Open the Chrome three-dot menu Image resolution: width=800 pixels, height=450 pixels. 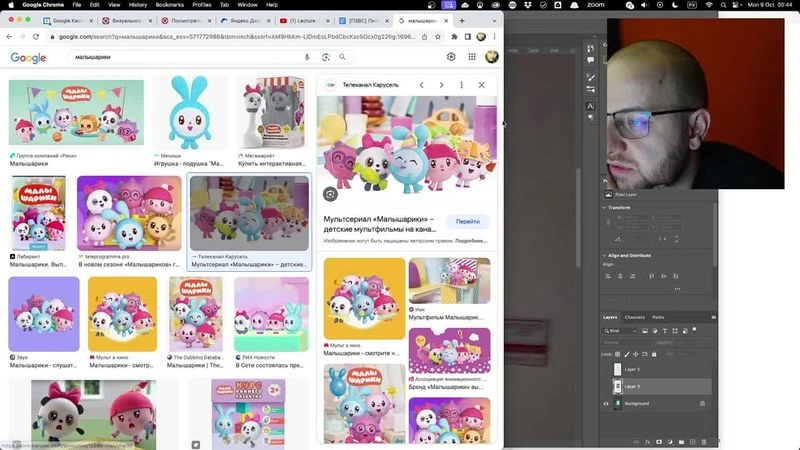(494, 37)
